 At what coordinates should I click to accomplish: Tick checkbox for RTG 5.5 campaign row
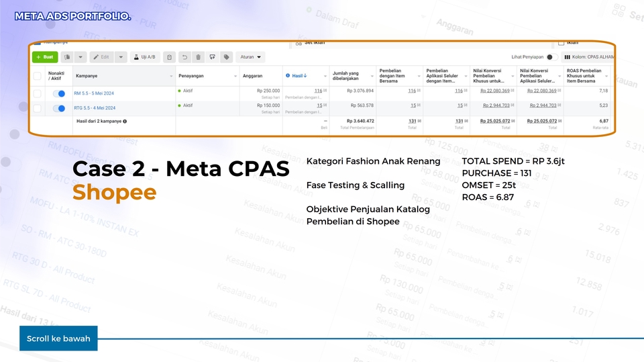[37, 108]
